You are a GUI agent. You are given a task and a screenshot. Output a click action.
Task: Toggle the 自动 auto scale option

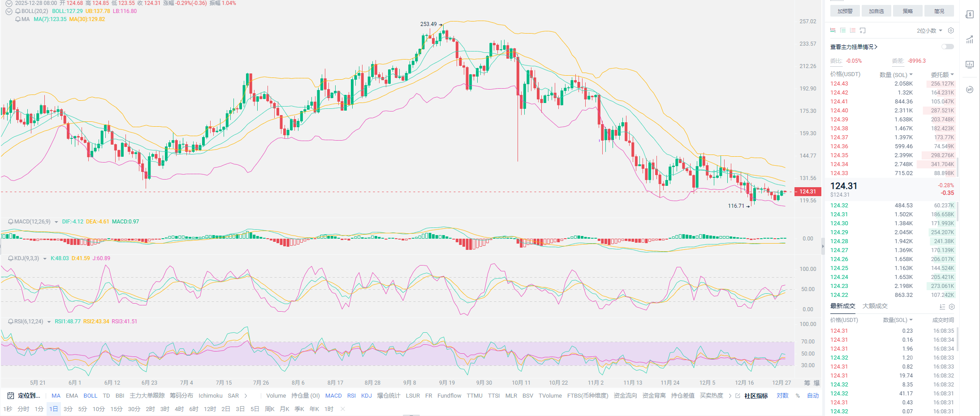[x=813, y=396]
